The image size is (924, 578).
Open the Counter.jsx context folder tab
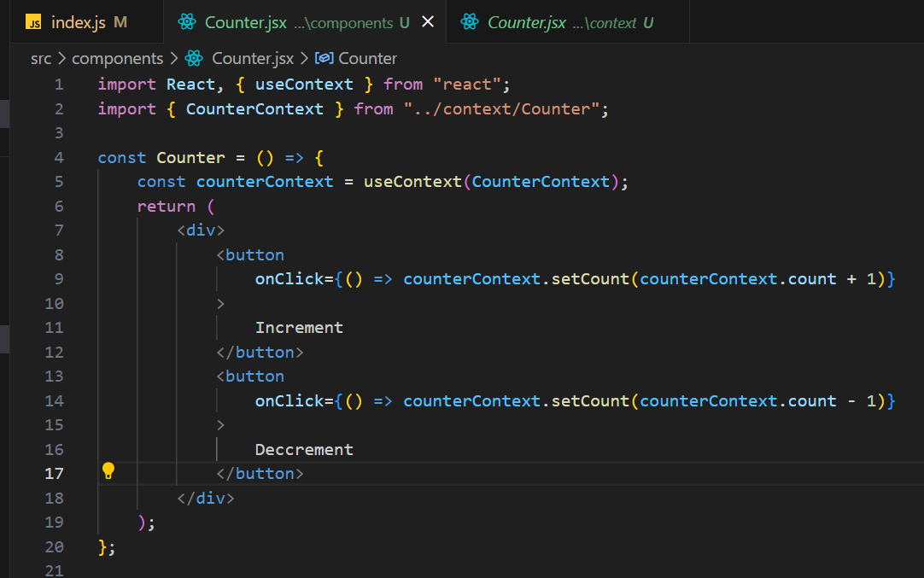568,22
